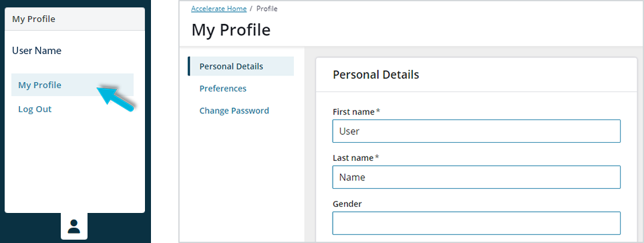Image resolution: width=644 pixels, height=243 pixels.
Task: Click the Gender label
Action: (347, 204)
